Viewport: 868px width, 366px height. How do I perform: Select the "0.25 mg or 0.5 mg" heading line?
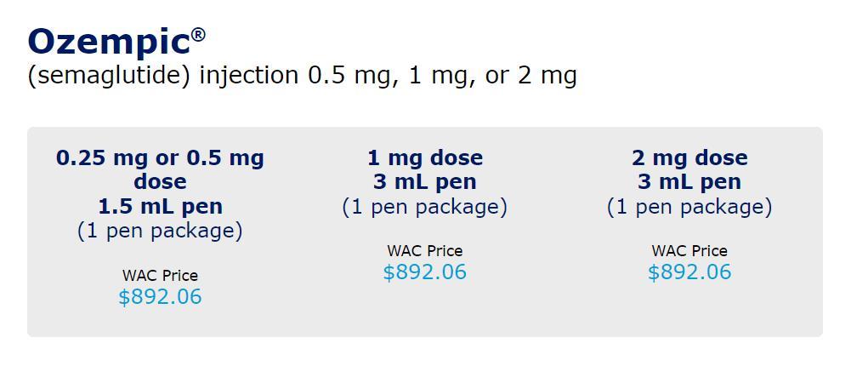160,157
